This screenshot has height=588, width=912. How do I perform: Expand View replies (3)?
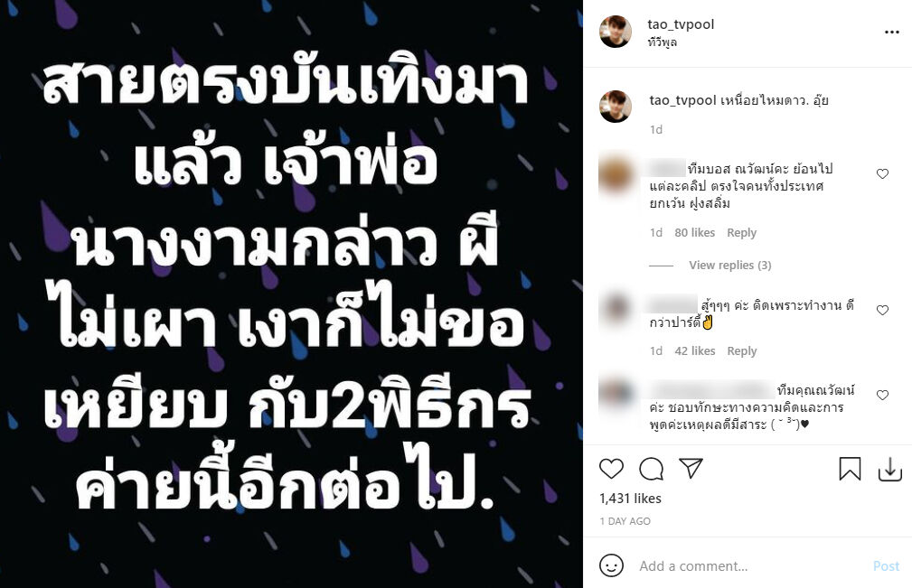(730, 265)
